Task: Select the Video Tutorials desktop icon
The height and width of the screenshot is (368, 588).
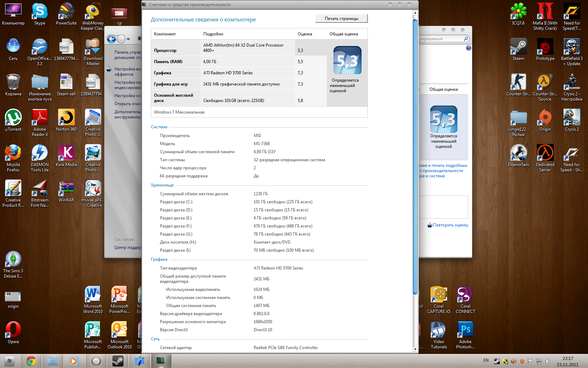Action: 439,335
